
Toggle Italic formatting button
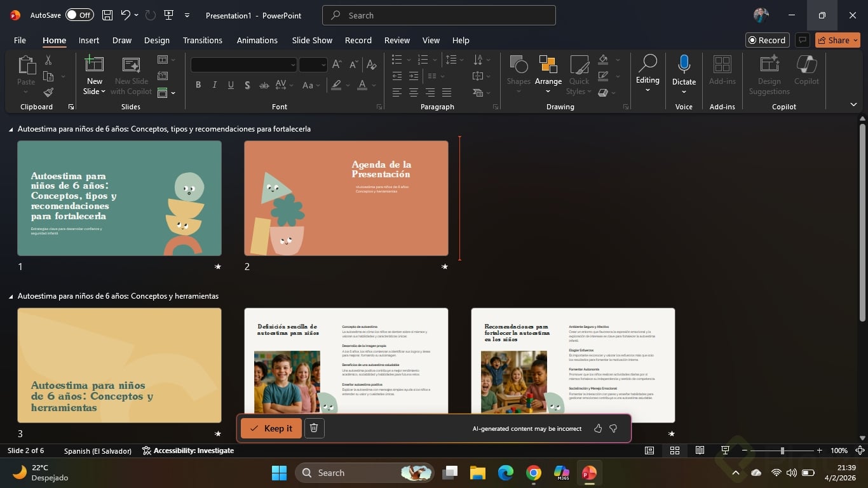coord(214,85)
